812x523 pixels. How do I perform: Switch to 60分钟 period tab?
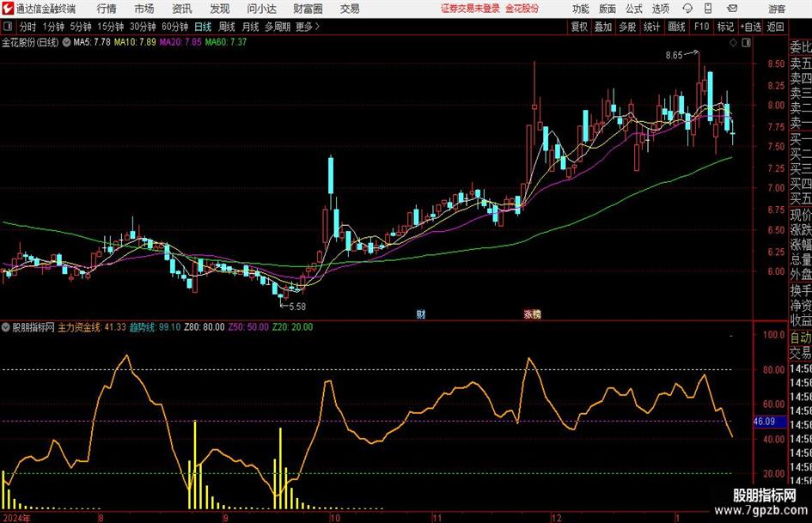click(175, 27)
